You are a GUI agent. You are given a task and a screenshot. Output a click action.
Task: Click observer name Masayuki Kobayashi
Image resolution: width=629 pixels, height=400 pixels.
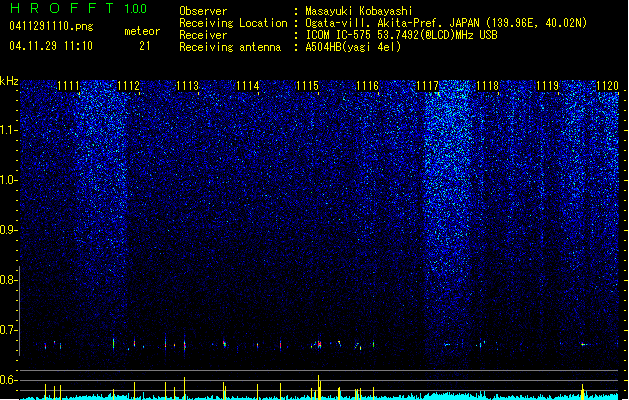359,11
